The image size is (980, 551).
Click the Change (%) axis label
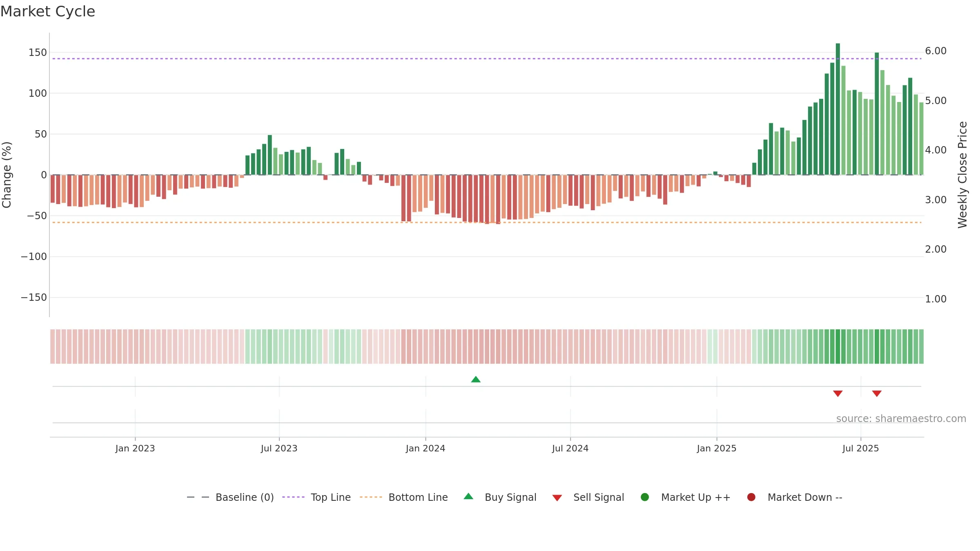coord(7,175)
